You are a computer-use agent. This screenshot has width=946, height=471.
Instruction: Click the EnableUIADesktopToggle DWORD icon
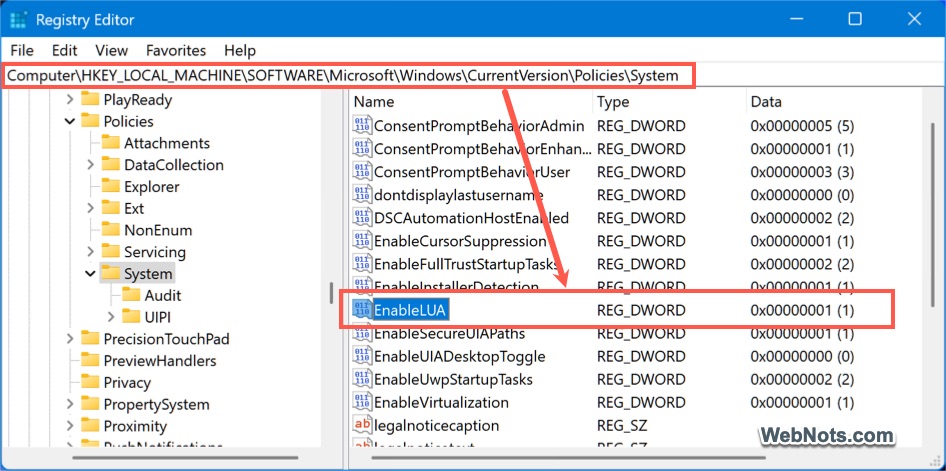[362, 356]
